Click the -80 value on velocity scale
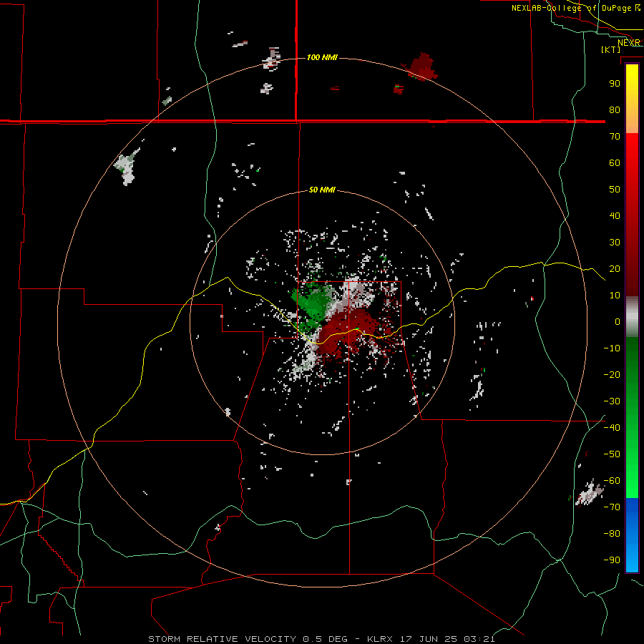The height and width of the screenshot is (644, 644). [x=612, y=534]
